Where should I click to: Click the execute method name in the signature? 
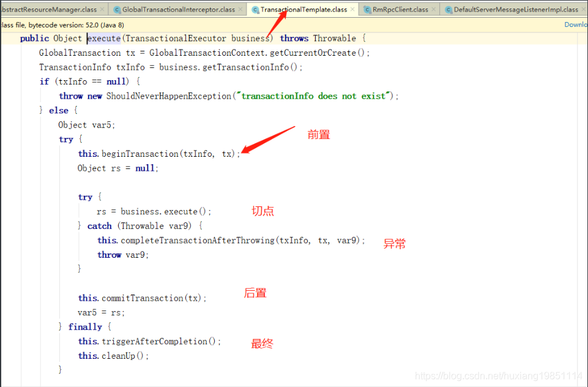104,39
